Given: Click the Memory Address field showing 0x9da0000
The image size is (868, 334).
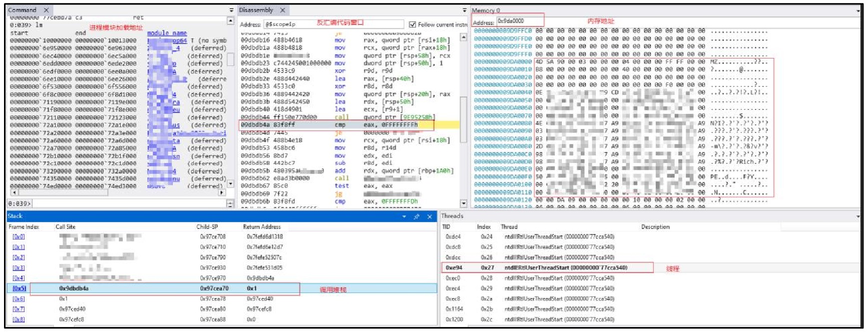Looking at the screenshot, I should click(x=519, y=21).
